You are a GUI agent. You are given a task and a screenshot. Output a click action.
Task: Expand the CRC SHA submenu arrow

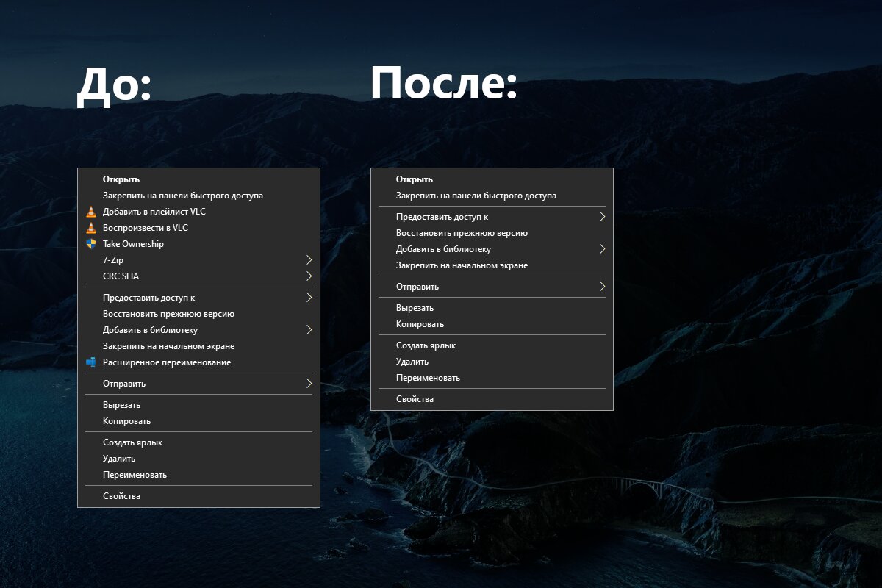pos(309,276)
